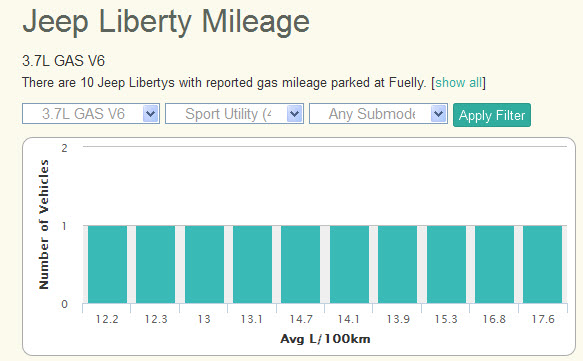Open the Sport Utility body type dropdown
Viewport: 583px width, 361px height.
tap(234, 114)
